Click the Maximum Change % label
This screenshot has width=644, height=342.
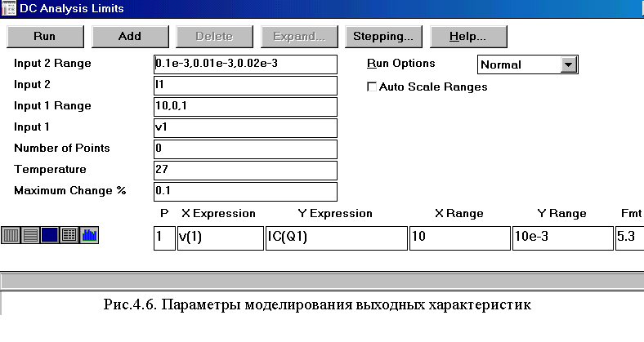point(69,191)
